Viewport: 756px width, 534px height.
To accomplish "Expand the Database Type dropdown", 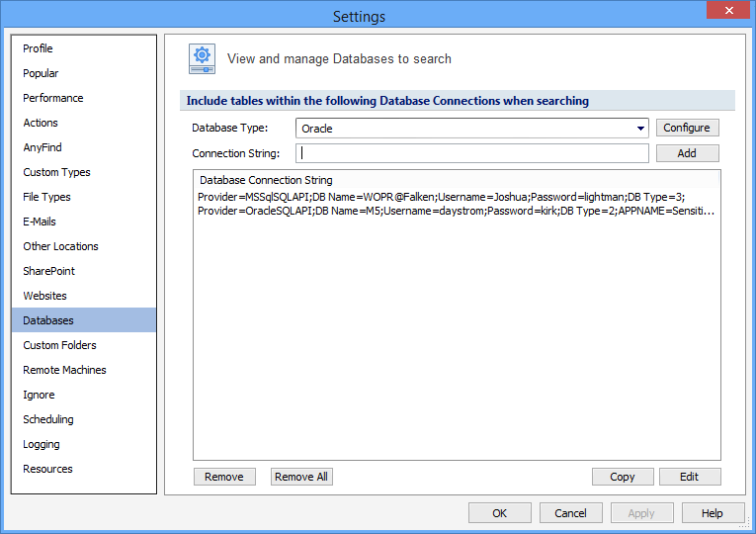I will tap(640, 129).
